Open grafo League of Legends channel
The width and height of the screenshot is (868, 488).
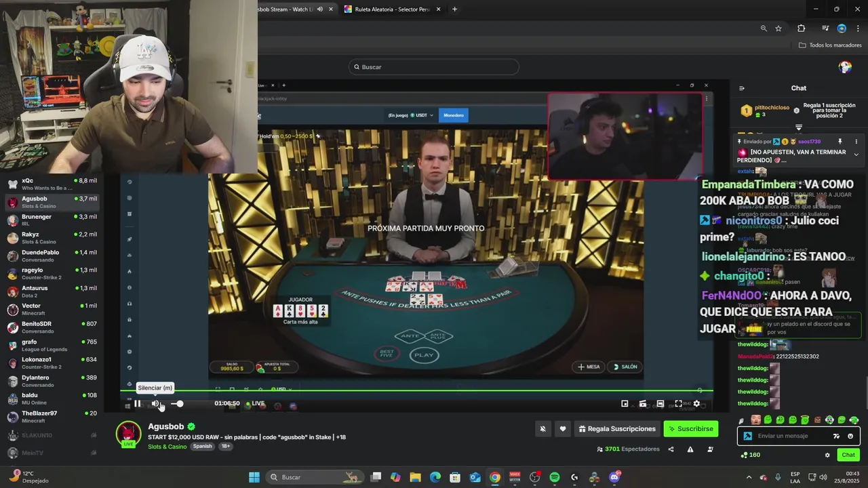[52, 345]
